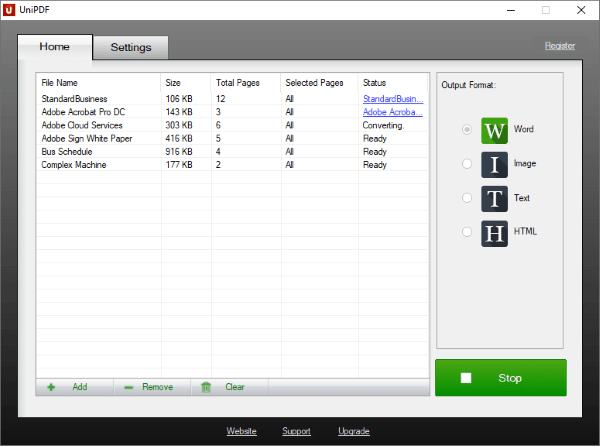
Task: Select the Adobe Sign White Paper row
Action: click(x=233, y=138)
